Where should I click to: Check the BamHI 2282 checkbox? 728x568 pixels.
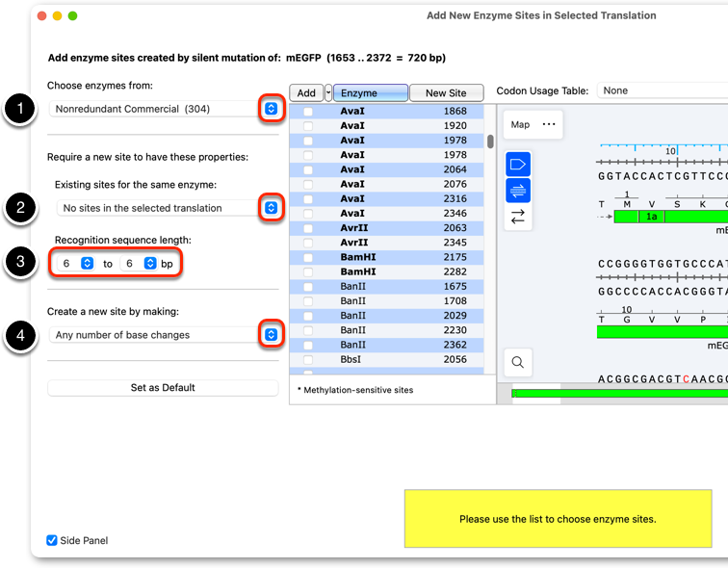(308, 271)
